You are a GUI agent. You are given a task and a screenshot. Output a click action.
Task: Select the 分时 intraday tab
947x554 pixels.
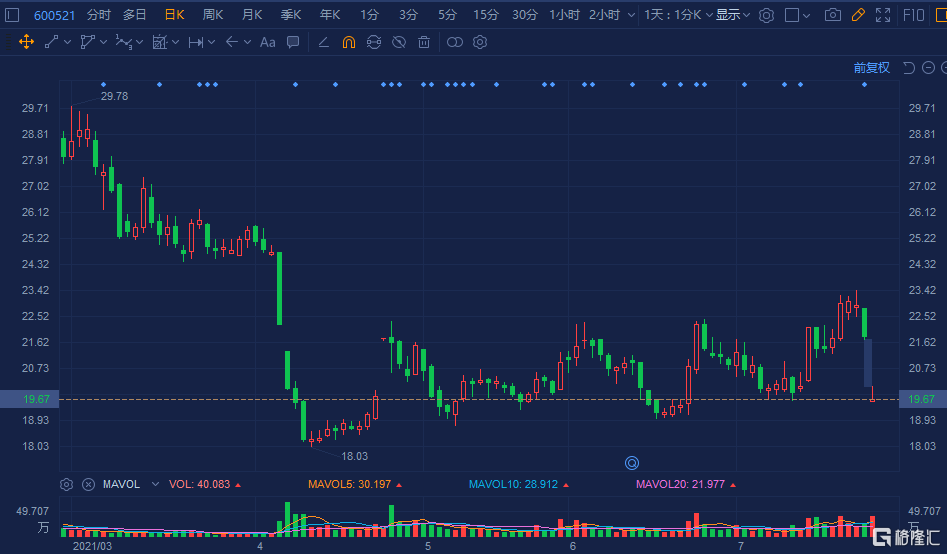tap(99, 15)
